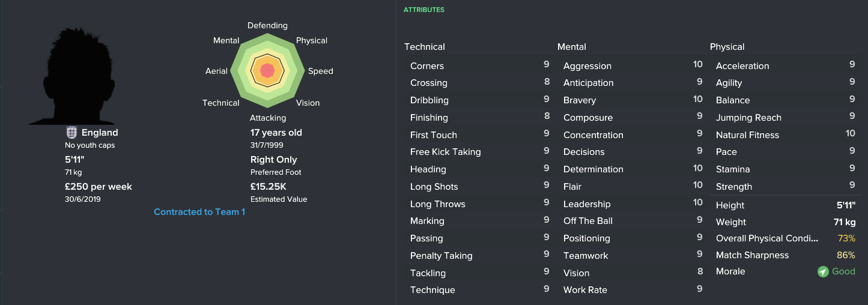
Task: Click the Aggression attribute row
Action: click(632, 66)
